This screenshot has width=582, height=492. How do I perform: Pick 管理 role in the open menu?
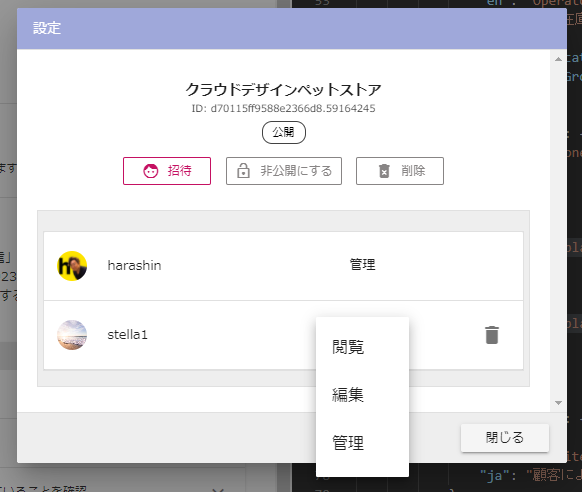coord(348,443)
